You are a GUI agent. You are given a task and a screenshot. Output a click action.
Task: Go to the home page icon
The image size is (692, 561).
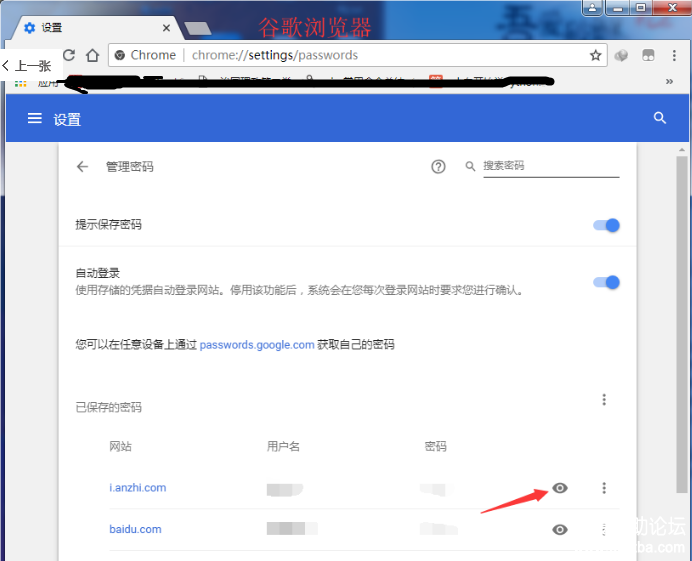[x=92, y=55]
